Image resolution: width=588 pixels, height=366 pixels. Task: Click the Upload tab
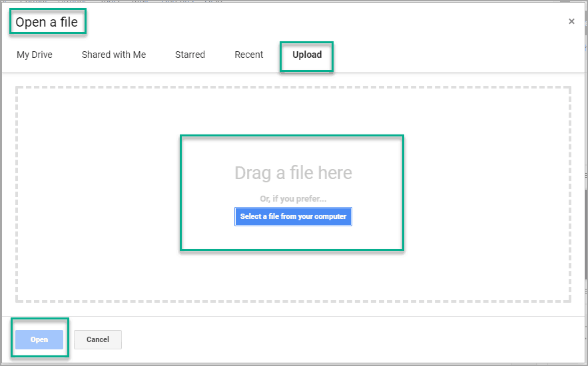pos(307,55)
